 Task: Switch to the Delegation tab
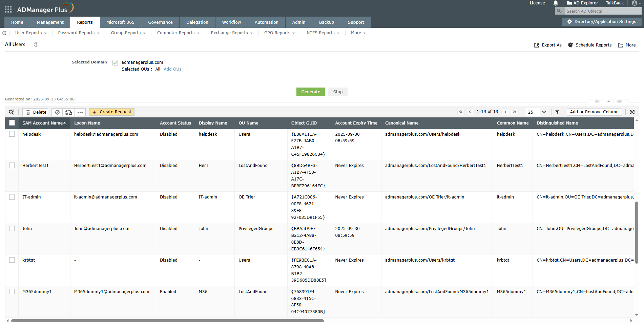197,22
